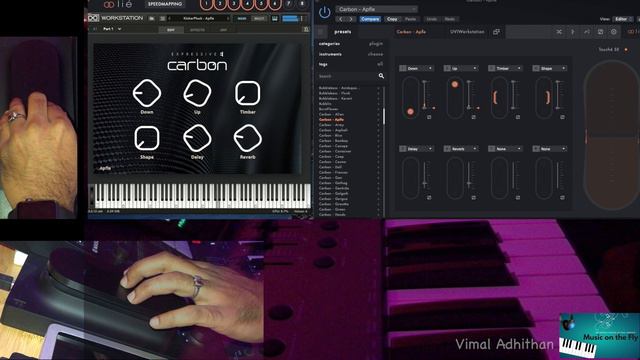Turn the Carbon 'Down' knob

(x=147, y=93)
